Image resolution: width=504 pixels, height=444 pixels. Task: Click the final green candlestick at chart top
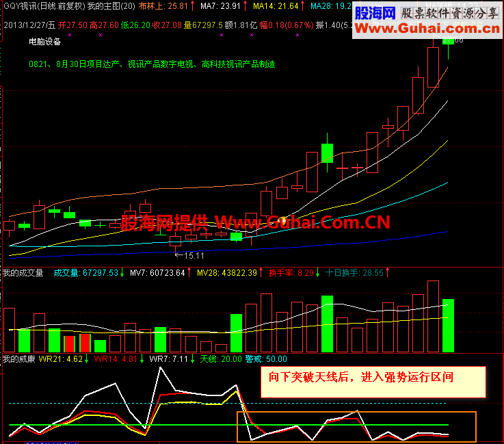(449, 41)
